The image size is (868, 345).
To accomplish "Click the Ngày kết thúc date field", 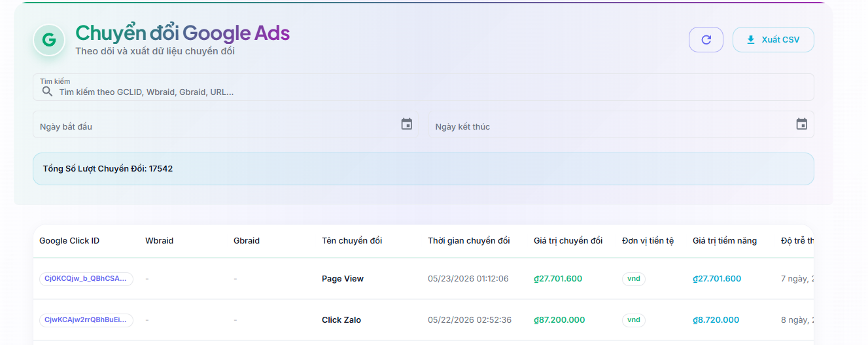I will click(x=621, y=124).
